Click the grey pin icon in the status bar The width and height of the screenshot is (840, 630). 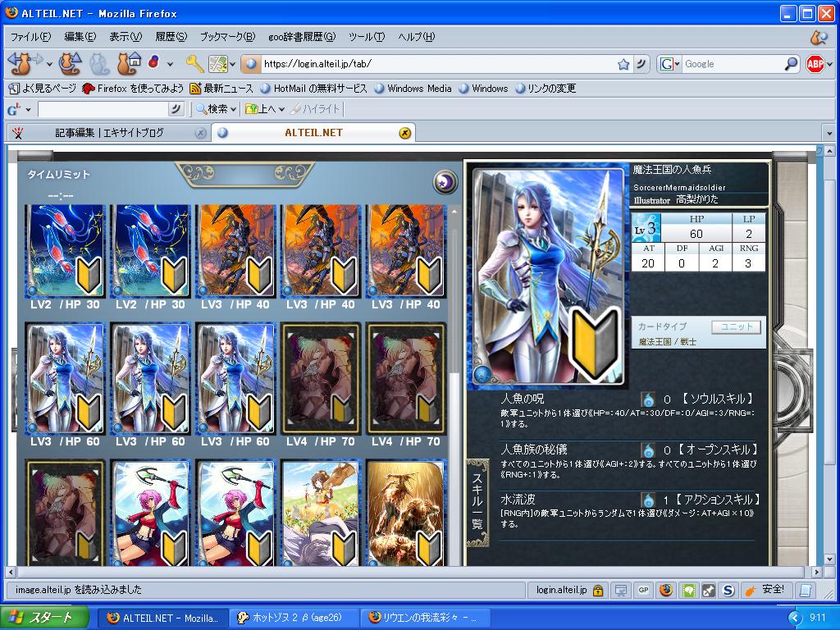click(x=708, y=590)
